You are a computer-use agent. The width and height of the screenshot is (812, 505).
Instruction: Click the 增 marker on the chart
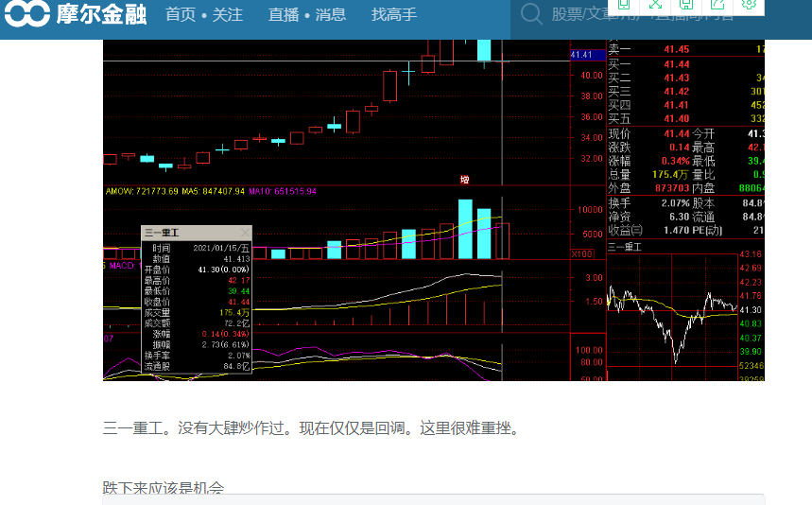[464, 180]
